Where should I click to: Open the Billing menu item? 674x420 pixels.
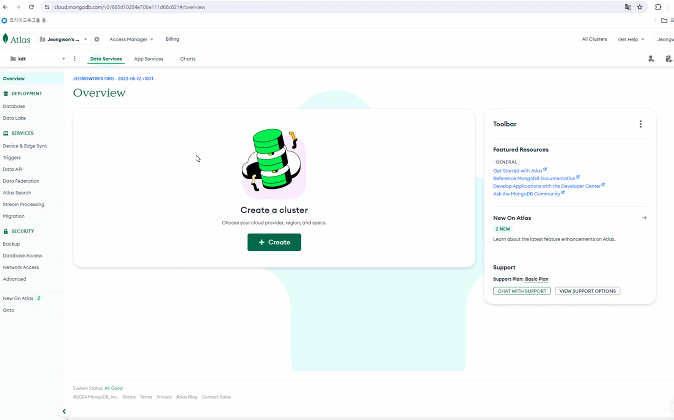(172, 39)
